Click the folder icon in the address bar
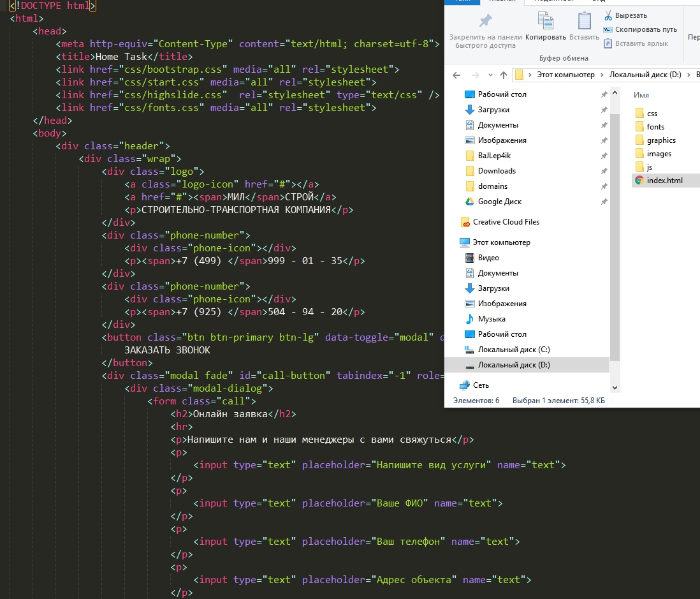The height and width of the screenshot is (599, 700). pyautogui.click(x=519, y=75)
